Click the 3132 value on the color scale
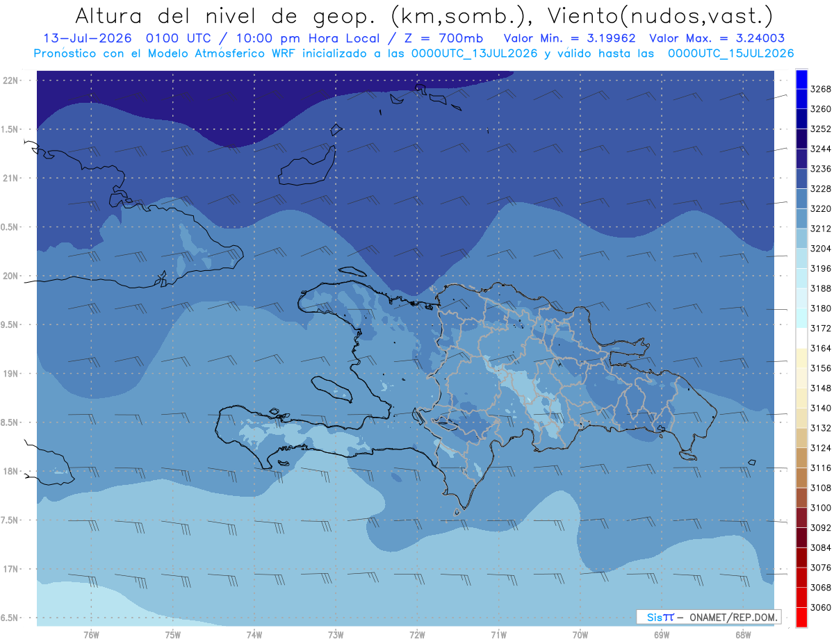Screen dimensions: 834x644 click(x=821, y=428)
